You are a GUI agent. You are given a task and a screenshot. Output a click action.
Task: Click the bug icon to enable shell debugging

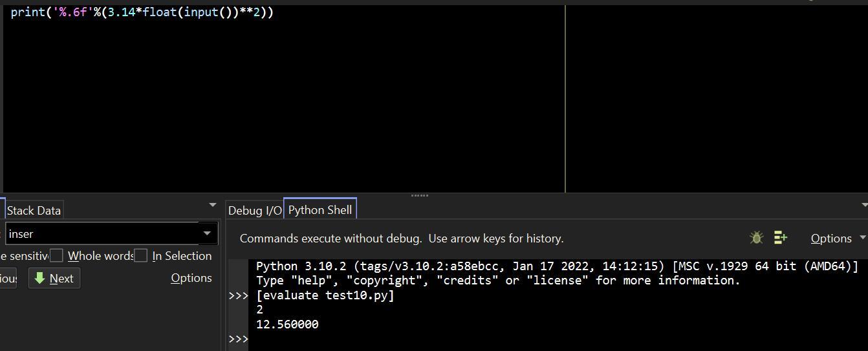756,238
